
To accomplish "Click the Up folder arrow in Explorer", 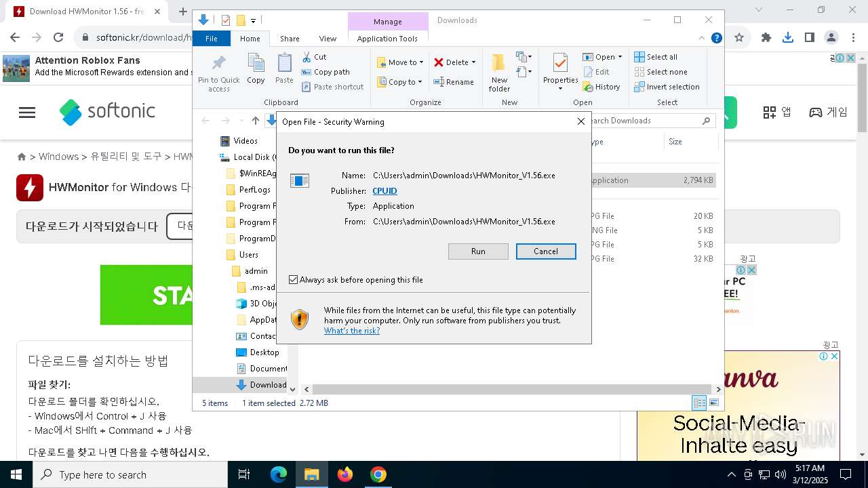I will tap(255, 121).
